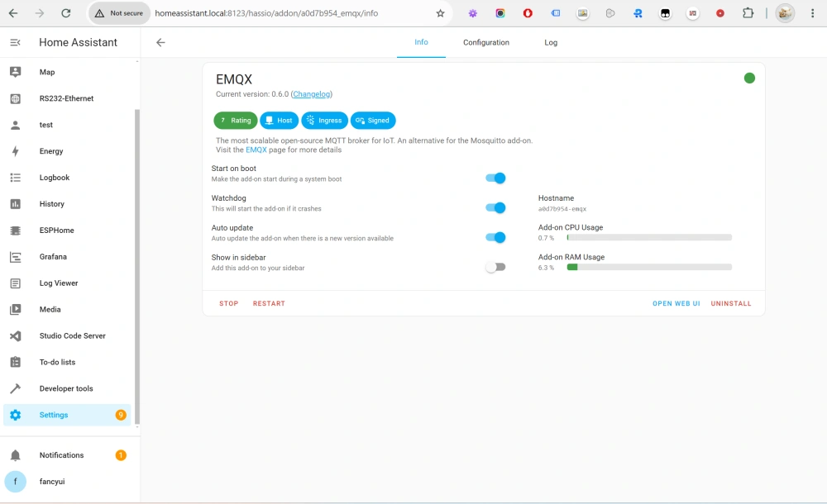Click the Settings gear icon
The height and width of the screenshot is (504, 827).
coord(15,415)
